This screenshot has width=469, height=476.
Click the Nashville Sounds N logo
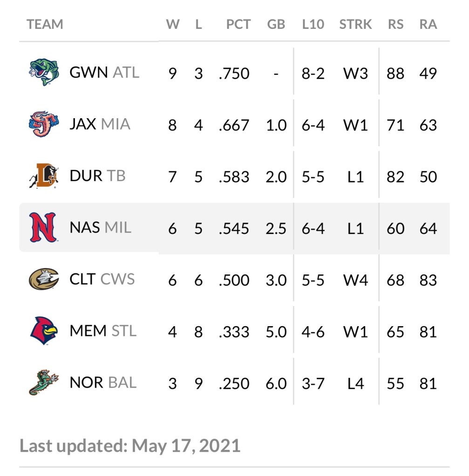coord(43,228)
